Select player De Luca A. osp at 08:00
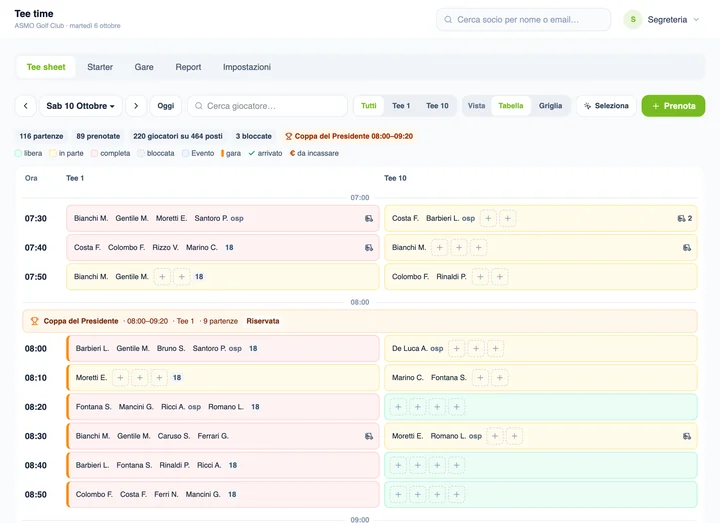The image size is (720, 523). pyautogui.click(x=417, y=349)
